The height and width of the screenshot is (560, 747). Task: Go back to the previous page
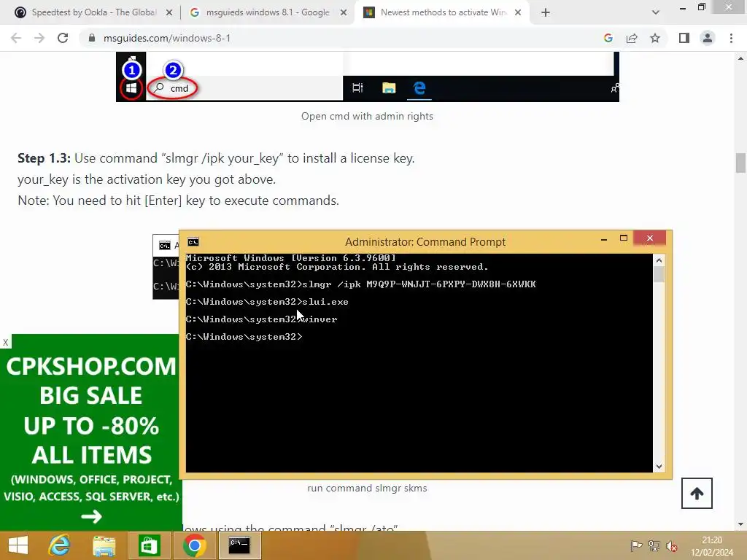click(x=16, y=38)
